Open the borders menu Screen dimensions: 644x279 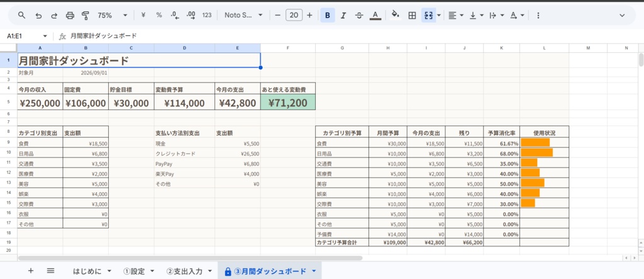click(412, 15)
